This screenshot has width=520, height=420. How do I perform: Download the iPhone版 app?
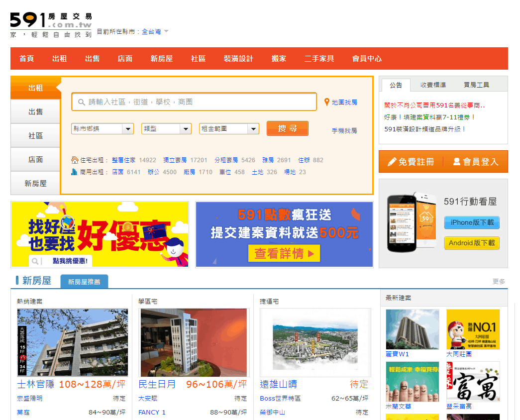point(472,222)
